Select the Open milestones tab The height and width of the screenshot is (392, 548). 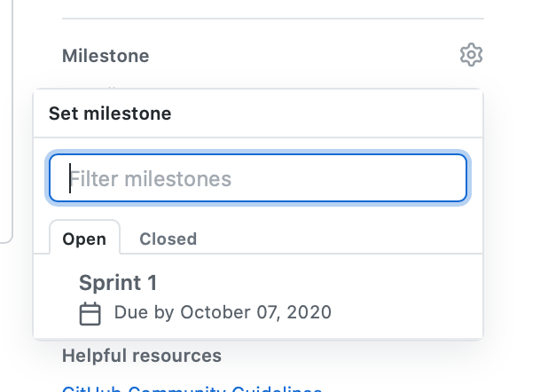point(84,239)
